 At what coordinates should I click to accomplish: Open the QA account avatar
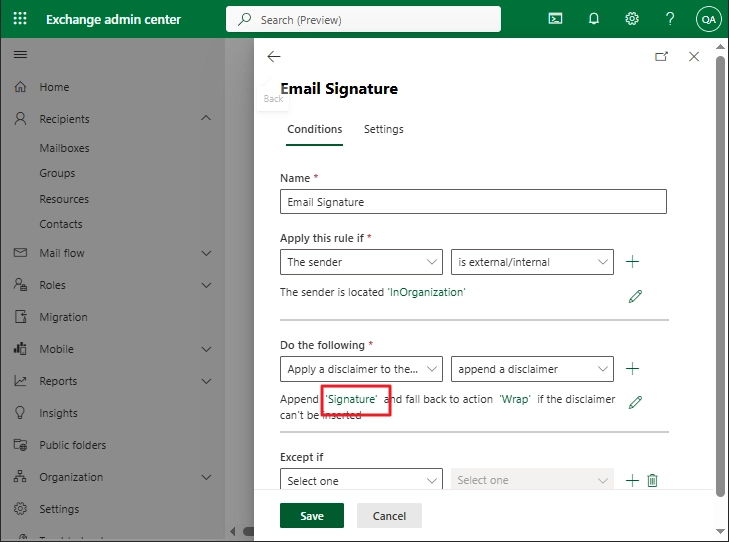[x=709, y=19]
